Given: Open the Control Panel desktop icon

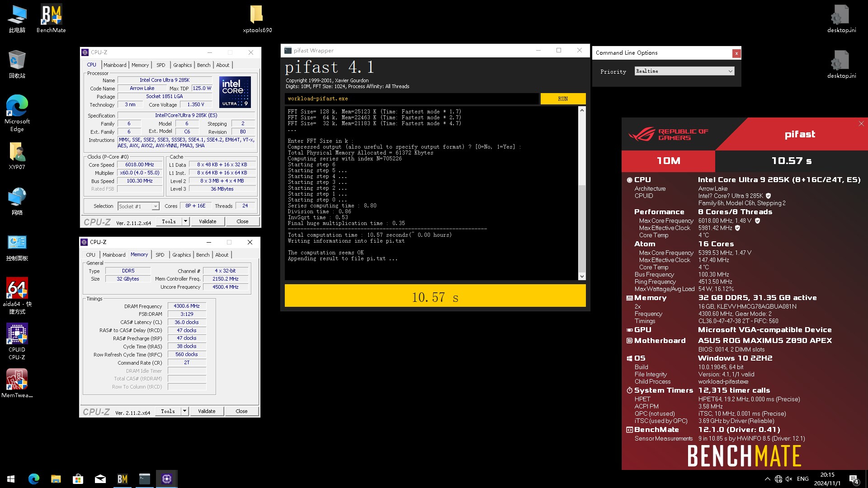Looking at the screenshot, I should (17, 247).
